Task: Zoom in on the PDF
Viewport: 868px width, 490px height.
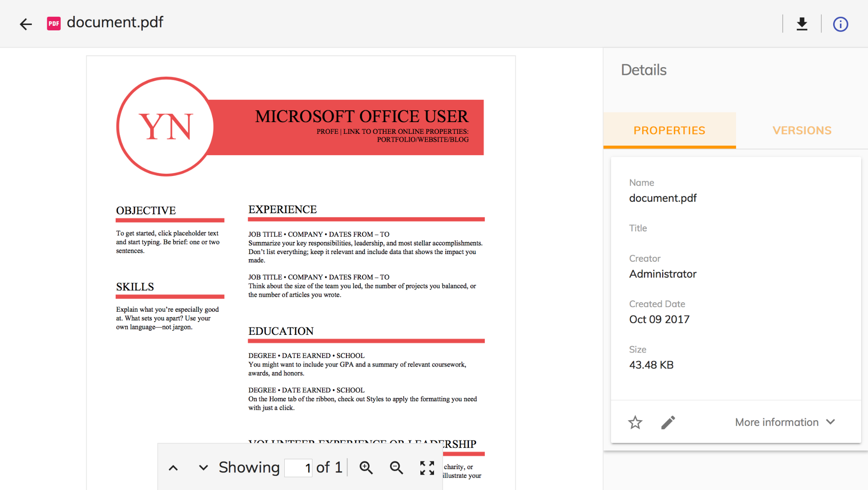Action: coord(366,468)
